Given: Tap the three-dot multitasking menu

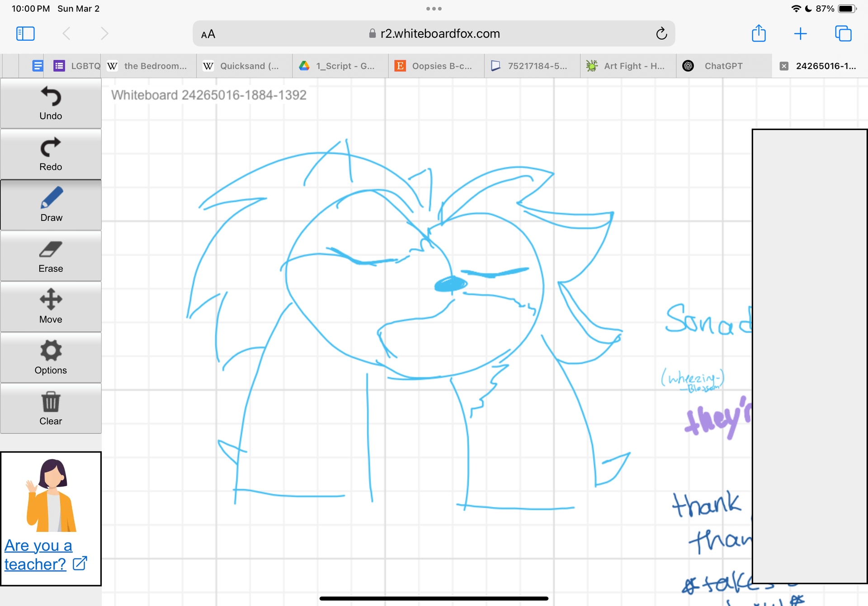Looking at the screenshot, I should pyautogui.click(x=434, y=9).
